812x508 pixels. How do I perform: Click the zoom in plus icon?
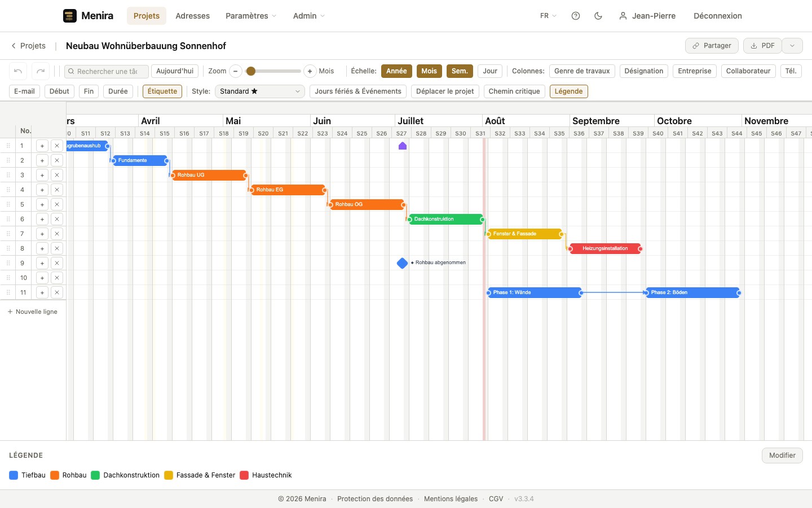(x=310, y=71)
